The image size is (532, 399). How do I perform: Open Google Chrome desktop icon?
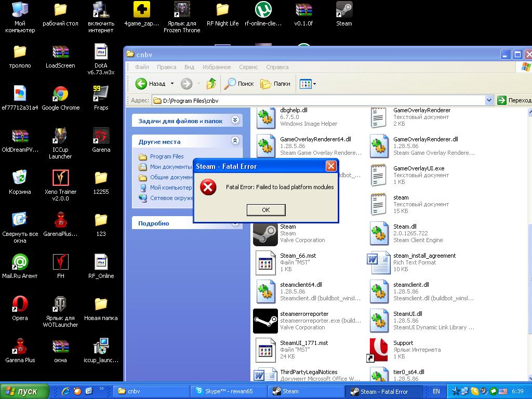click(60, 98)
